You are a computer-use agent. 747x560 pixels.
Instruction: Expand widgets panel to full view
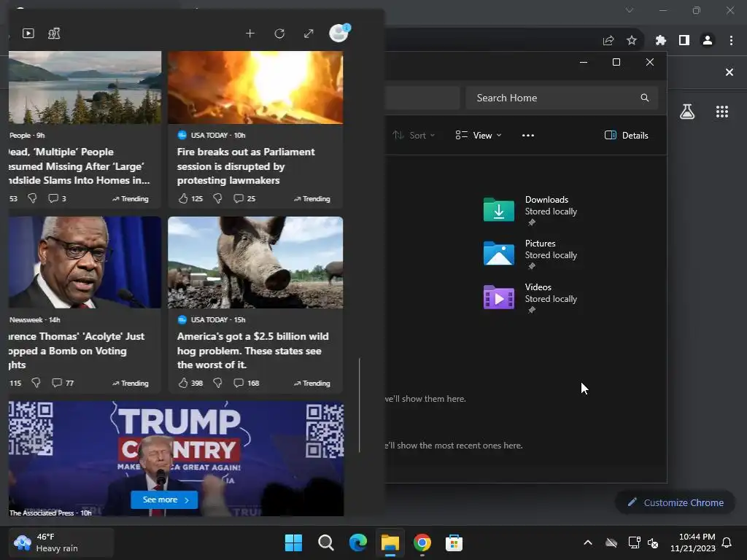tap(309, 34)
